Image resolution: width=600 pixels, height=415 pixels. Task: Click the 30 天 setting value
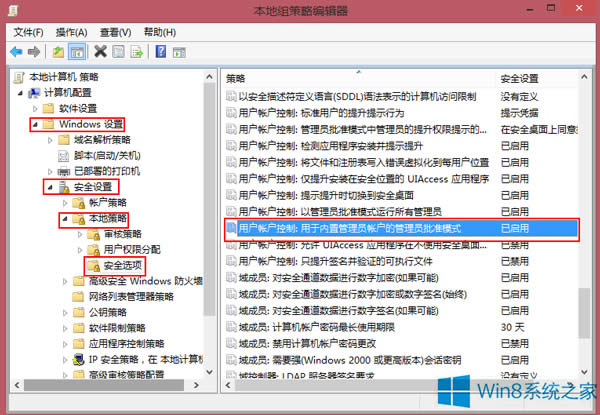click(x=512, y=327)
